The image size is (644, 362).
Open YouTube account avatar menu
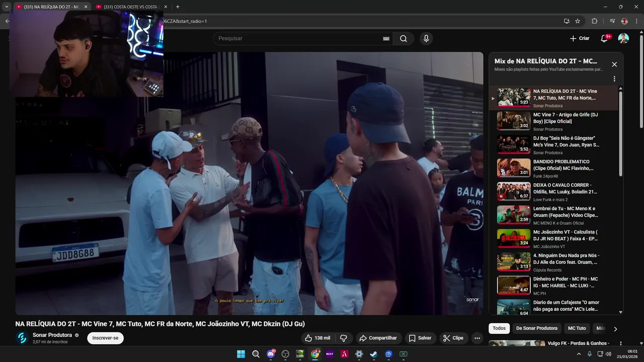(x=623, y=38)
